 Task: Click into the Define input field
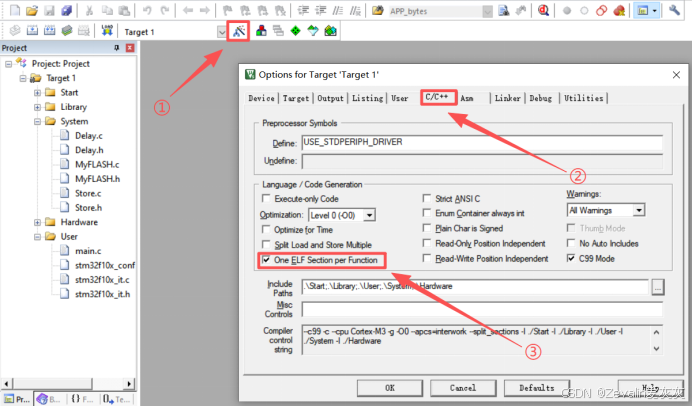[x=482, y=142]
